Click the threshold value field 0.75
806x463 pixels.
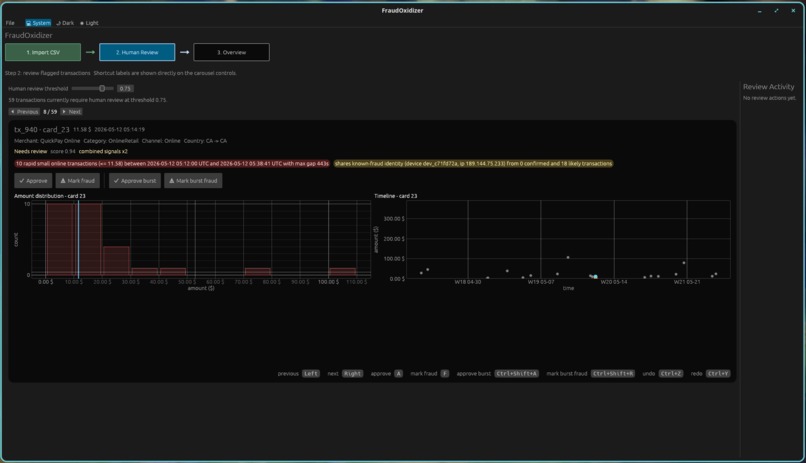tap(125, 88)
